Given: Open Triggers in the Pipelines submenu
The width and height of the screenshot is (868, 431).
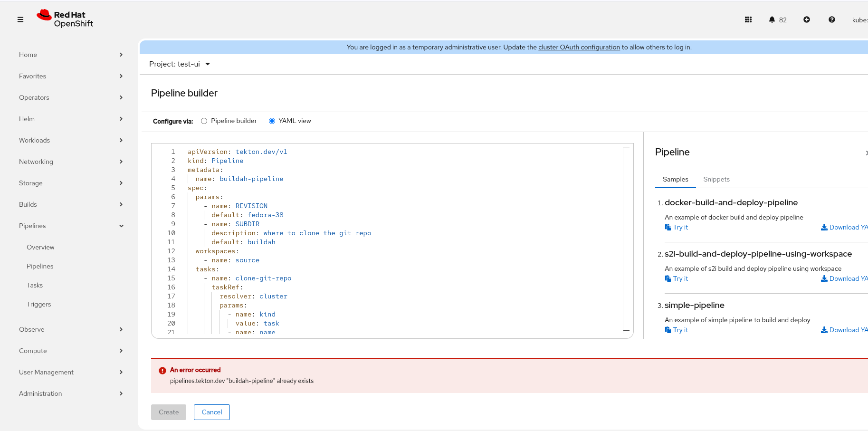Looking at the screenshot, I should click(39, 304).
